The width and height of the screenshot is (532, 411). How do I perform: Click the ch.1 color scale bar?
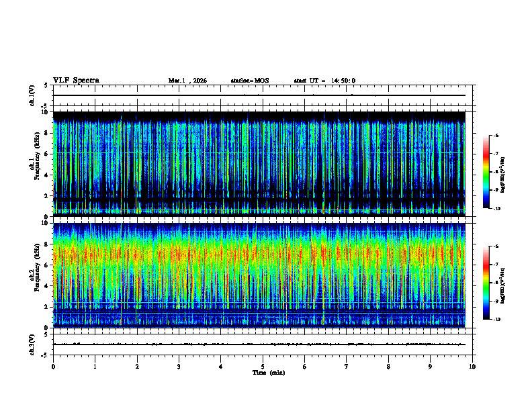coord(486,172)
